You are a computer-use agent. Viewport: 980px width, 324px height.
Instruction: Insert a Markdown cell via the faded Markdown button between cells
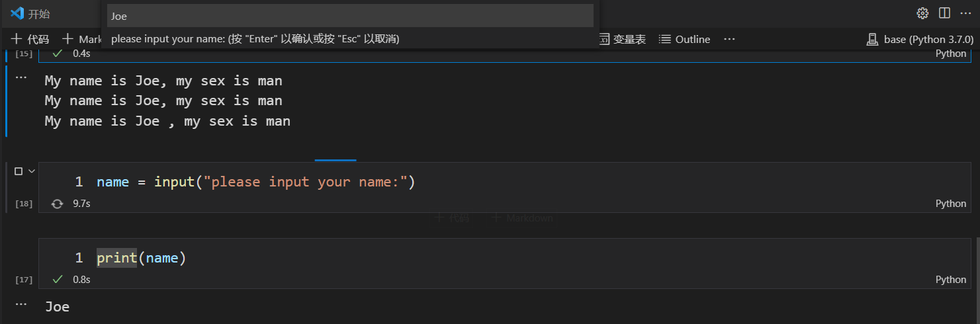[x=522, y=218]
